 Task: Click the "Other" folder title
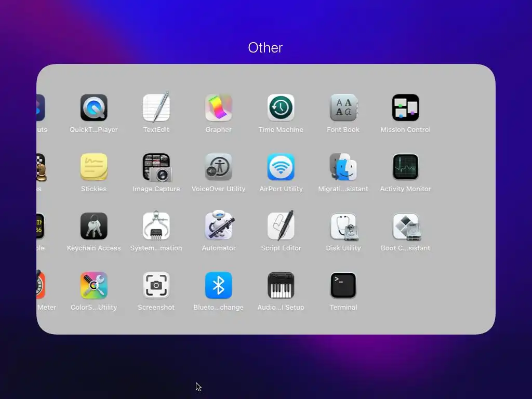point(265,48)
